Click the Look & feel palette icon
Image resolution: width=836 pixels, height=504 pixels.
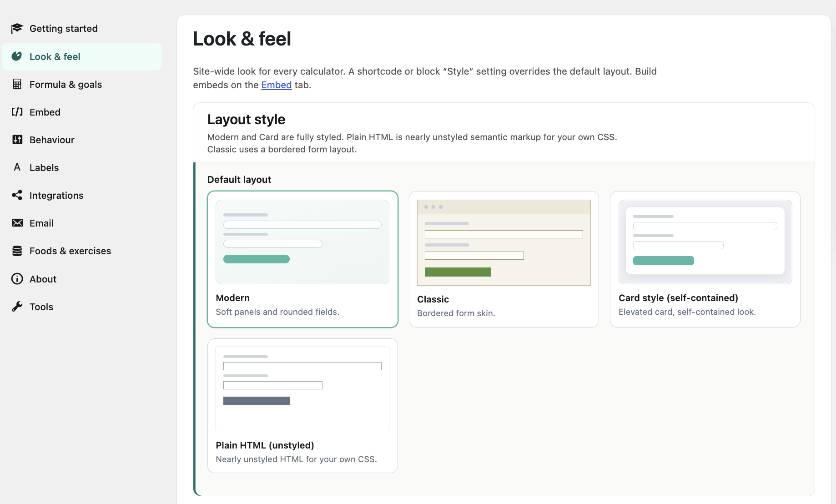[x=17, y=56]
